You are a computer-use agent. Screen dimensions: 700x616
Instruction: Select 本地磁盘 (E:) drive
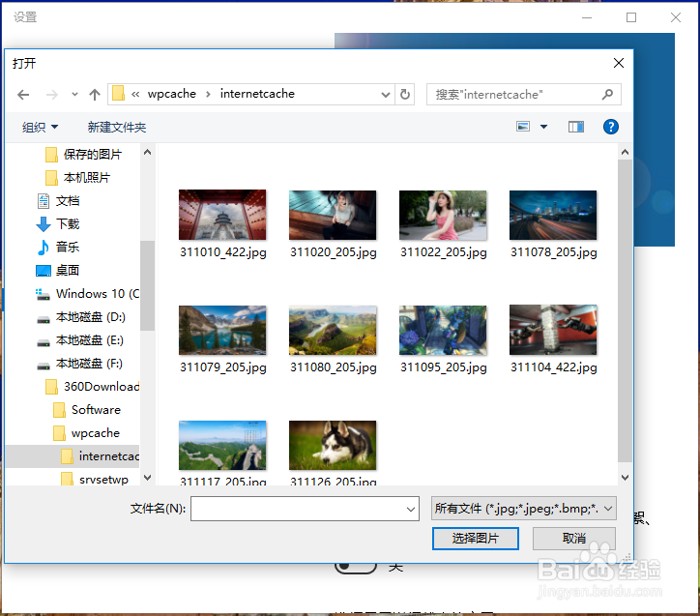(x=80, y=340)
